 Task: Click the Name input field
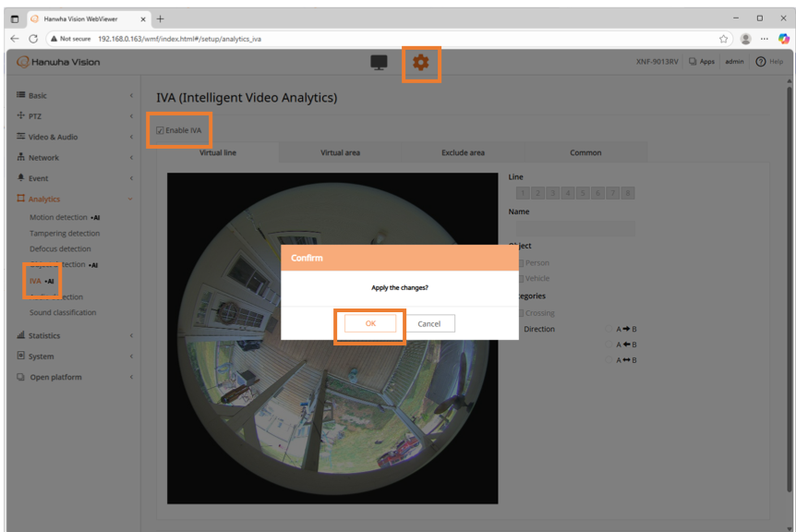click(x=575, y=228)
